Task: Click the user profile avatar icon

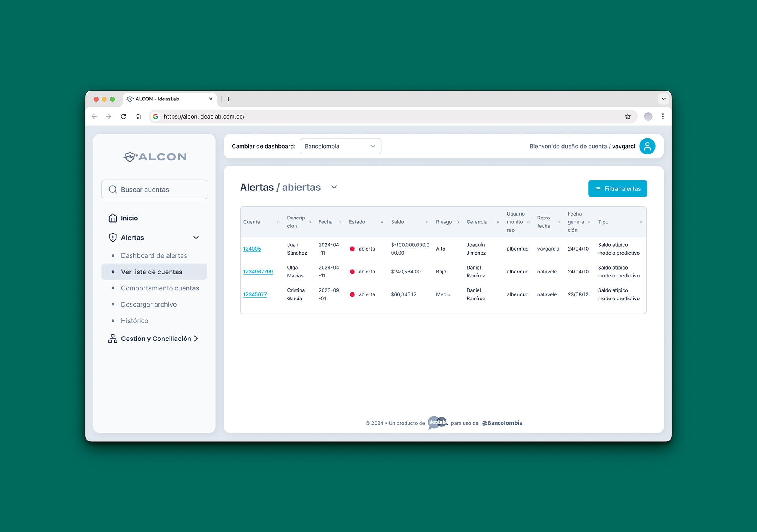Action: point(647,146)
